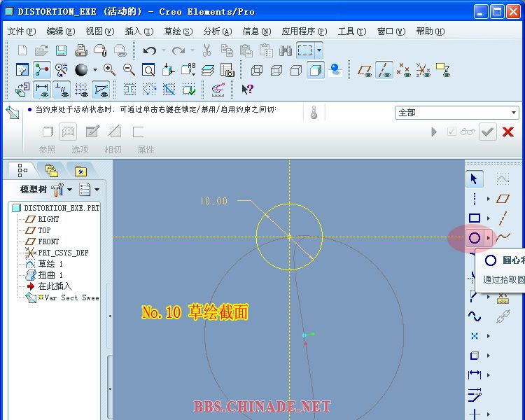This screenshot has width=525, height=420.
Task: Click the sketch point tool
Action: [x=475, y=335]
